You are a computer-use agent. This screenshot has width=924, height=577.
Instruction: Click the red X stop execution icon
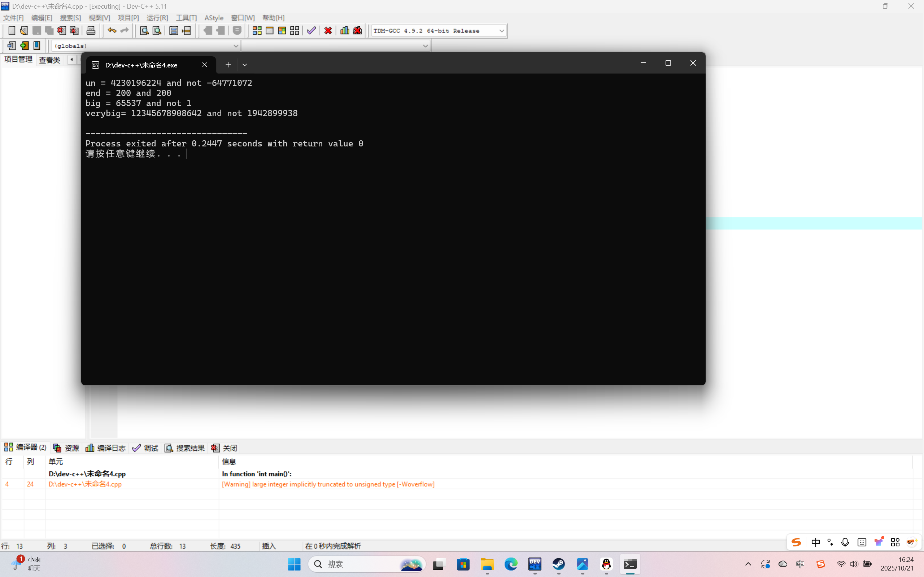pyautogui.click(x=328, y=31)
